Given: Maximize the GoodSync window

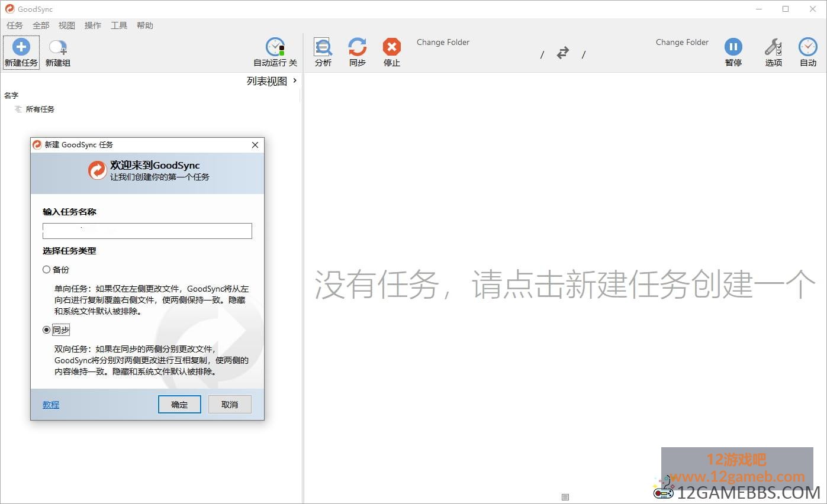Looking at the screenshot, I should tap(786, 9).
